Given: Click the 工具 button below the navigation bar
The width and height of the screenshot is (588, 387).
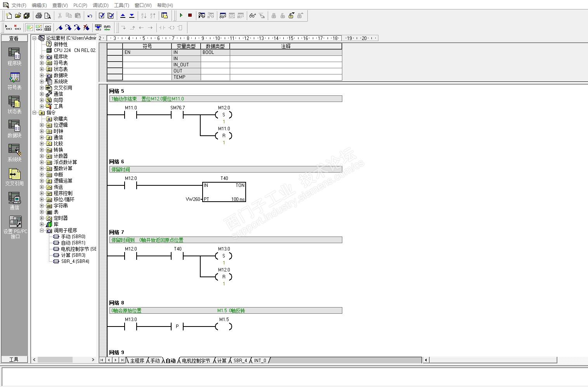Looking at the screenshot, I should 14,359.
